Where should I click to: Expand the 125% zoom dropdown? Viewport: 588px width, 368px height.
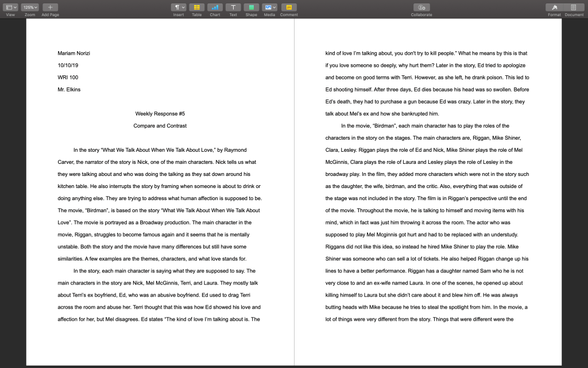click(x=30, y=7)
